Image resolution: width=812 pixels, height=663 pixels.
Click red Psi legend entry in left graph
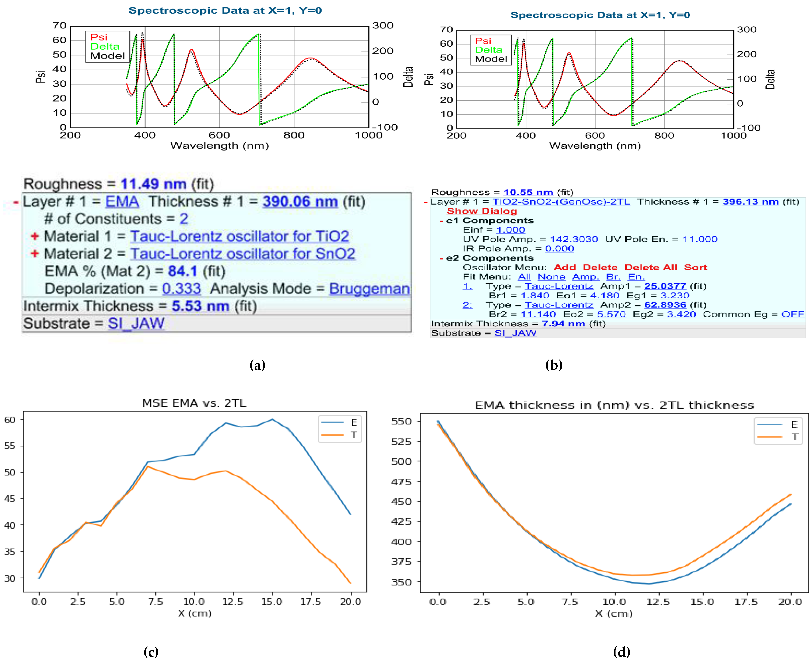coord(99,37)
